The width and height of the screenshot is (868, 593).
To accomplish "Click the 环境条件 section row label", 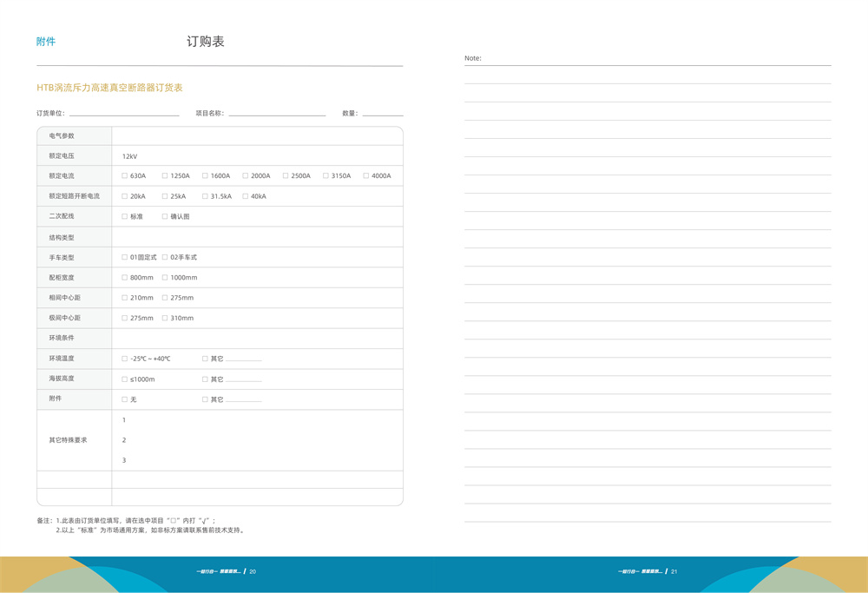I will [62, 338].
